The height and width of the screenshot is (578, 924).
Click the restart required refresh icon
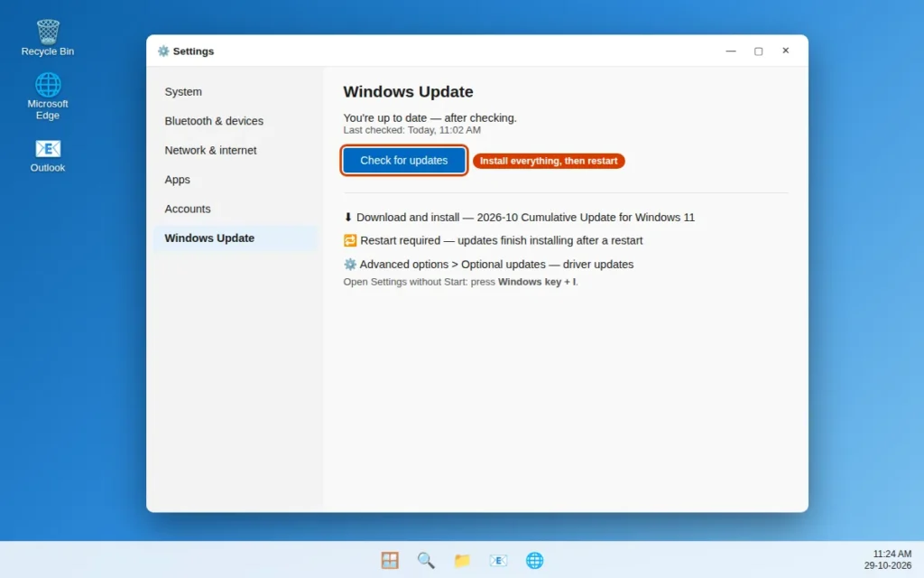click(x=350, y=240)
